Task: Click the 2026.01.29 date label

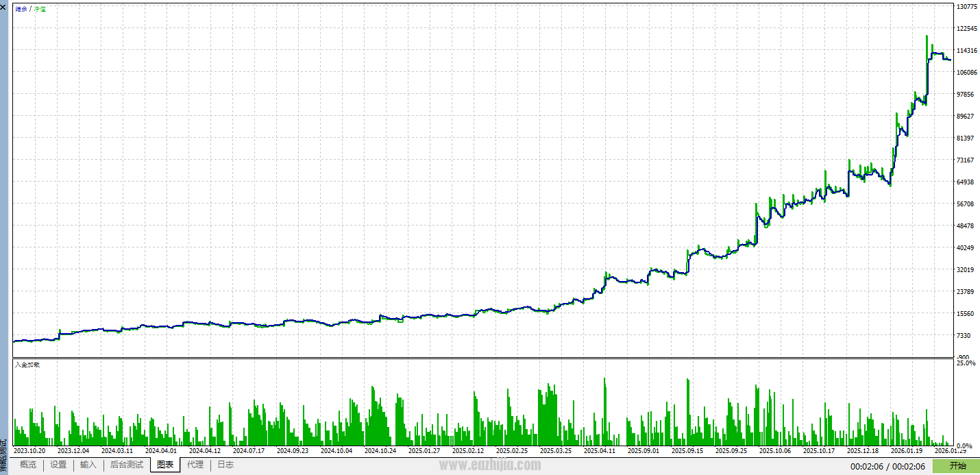Action: coord(951,451)
